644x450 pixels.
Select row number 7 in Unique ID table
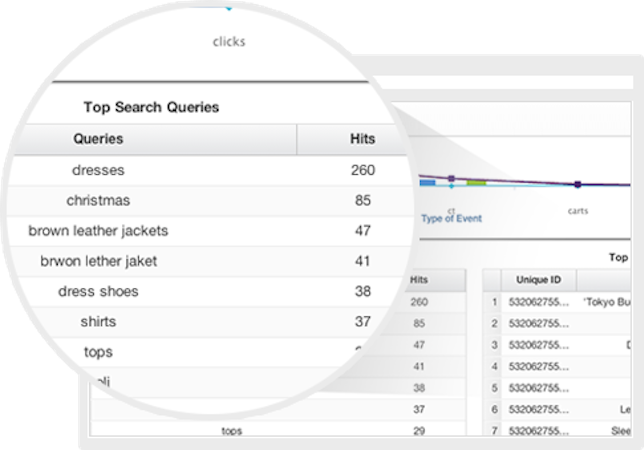494,431
